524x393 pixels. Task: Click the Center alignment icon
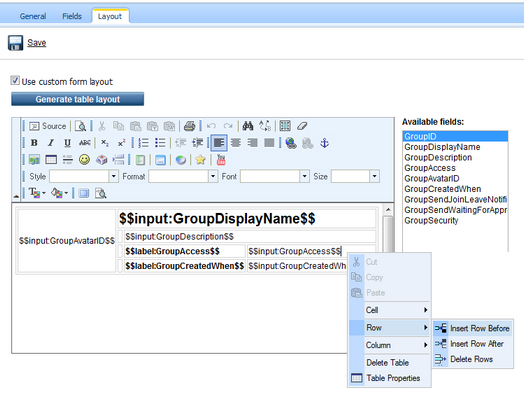[236, 143]
